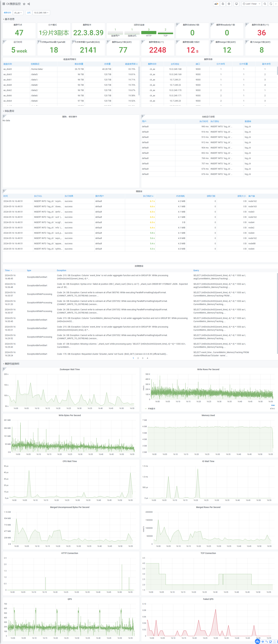This screenshot has height=644, width=278.
Task: Star the CK集群监控 dashboard
Action: [24, 4]
